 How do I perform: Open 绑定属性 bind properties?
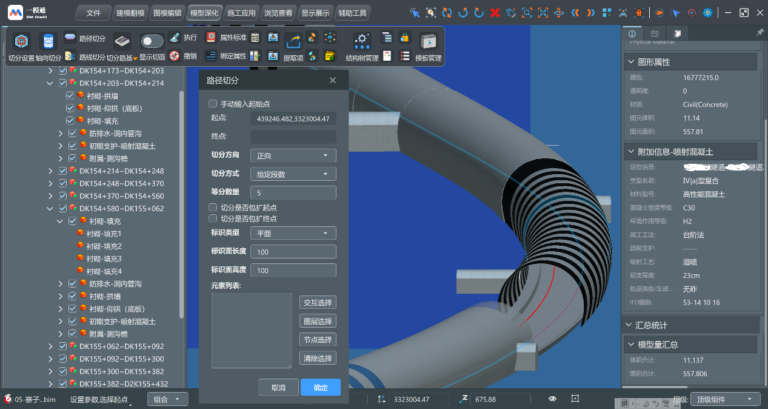click(226, 56)
